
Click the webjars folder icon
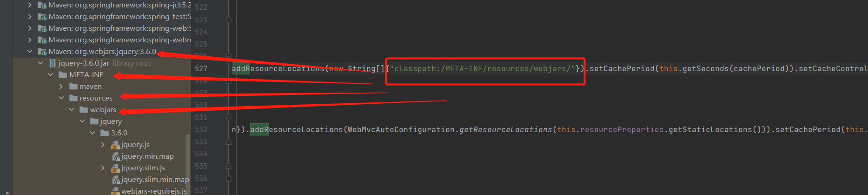[x=84, y=110]
